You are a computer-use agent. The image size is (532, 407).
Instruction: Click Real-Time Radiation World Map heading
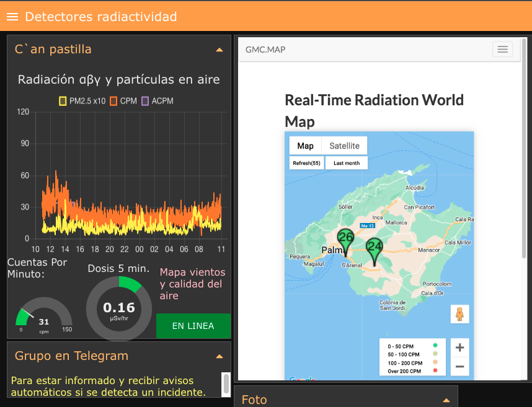(375, 111)
